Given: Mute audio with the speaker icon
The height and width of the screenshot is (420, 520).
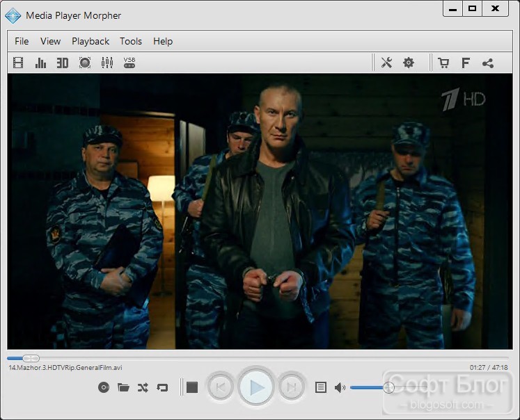Looking at the screenshot, I should [x=340, y=387].
